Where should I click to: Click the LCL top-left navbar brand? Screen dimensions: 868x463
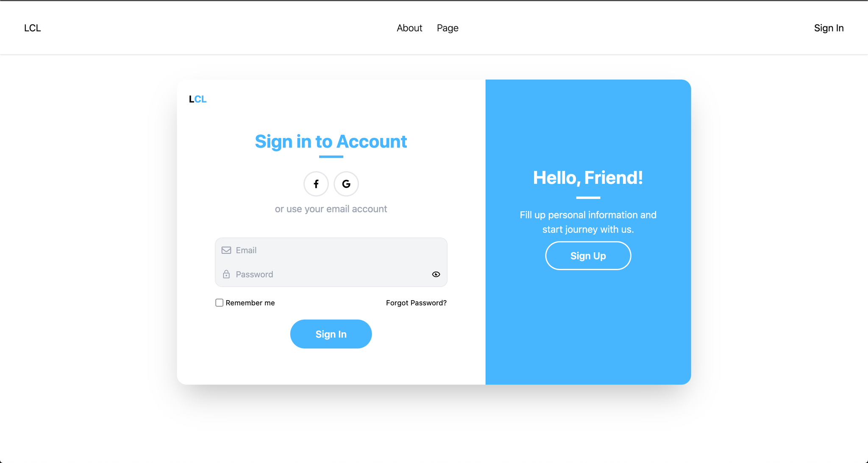pos(31,27)
